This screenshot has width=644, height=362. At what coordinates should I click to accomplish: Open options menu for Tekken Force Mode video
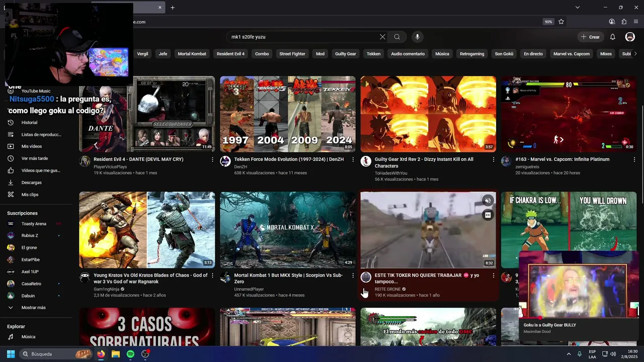(353, 159)
